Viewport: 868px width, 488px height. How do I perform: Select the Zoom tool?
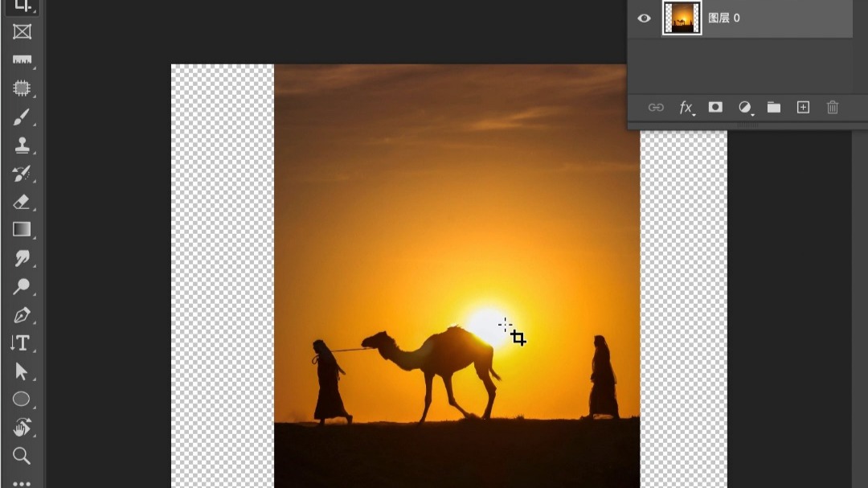point(22,456)
